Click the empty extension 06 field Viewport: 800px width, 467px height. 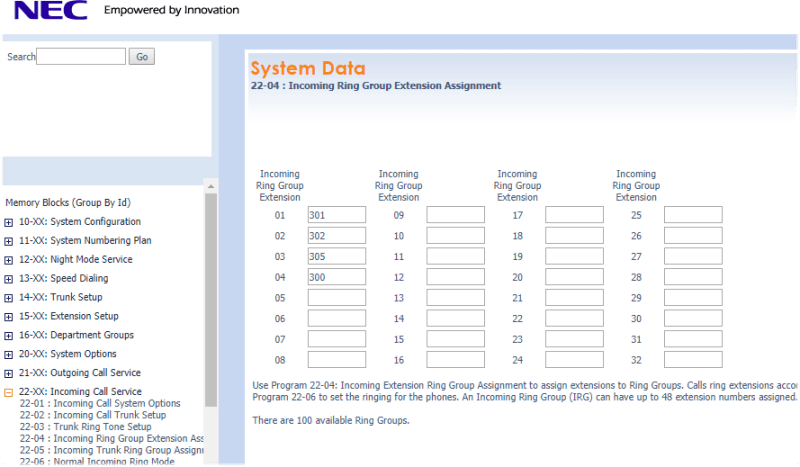(x=337, y=318)
